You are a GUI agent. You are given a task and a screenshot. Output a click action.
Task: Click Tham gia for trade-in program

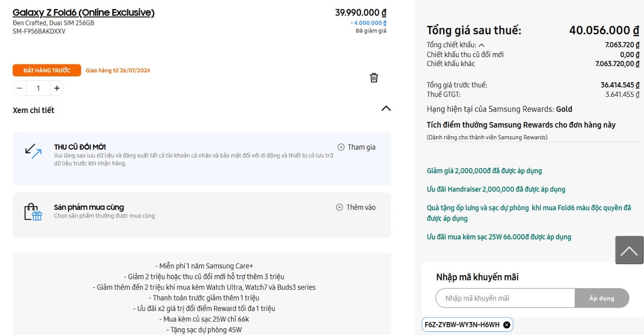tap(356, 147)
